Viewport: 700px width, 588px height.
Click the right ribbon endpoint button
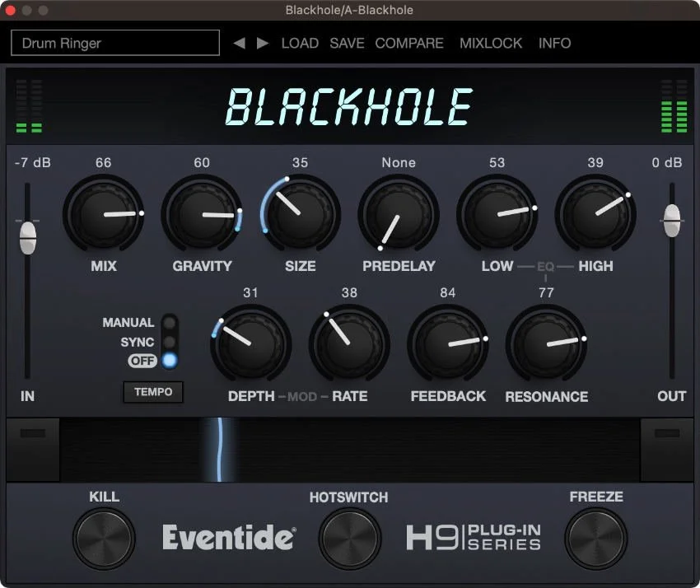[667, 450]
